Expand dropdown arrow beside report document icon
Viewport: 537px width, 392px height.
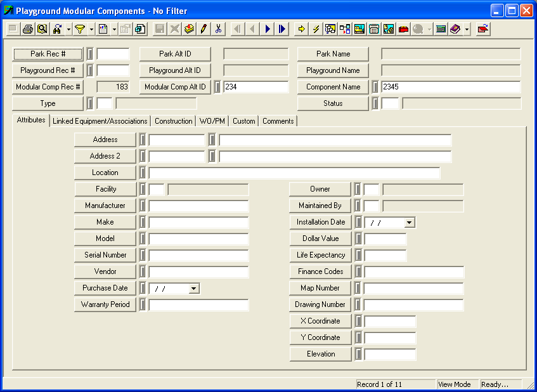[114, 29]
